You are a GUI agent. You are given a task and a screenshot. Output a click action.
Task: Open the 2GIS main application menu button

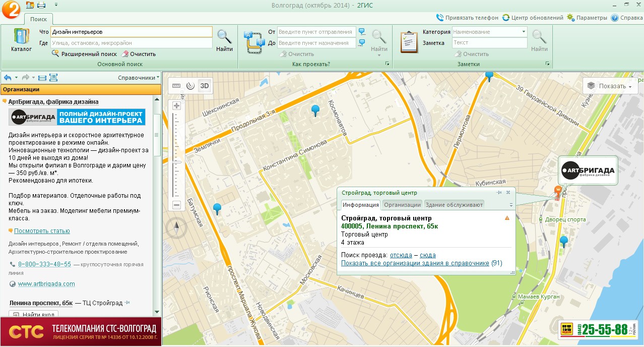(10, 9)
